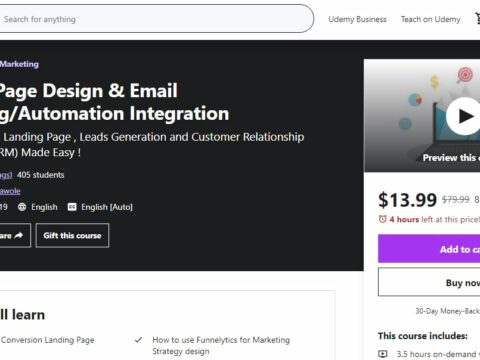Click the $13.99 price
The height and width of the screenshot is (360, 480).
[407, 200]
